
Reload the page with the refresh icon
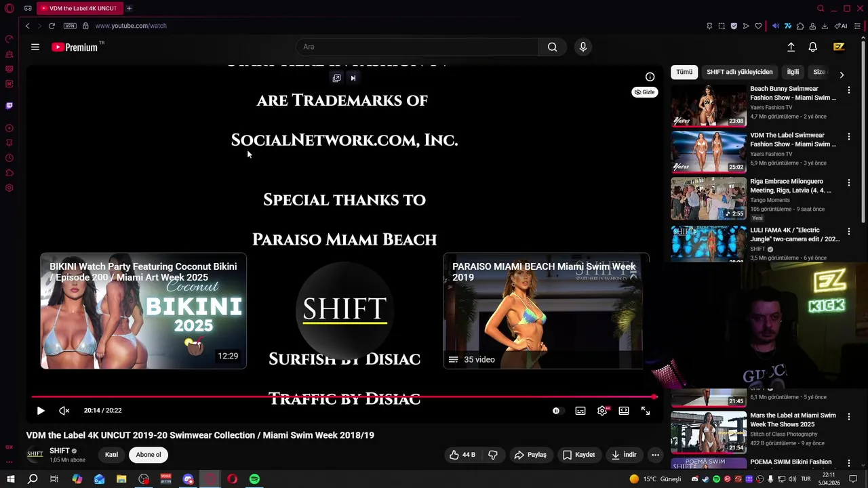(x=52, y=26)
